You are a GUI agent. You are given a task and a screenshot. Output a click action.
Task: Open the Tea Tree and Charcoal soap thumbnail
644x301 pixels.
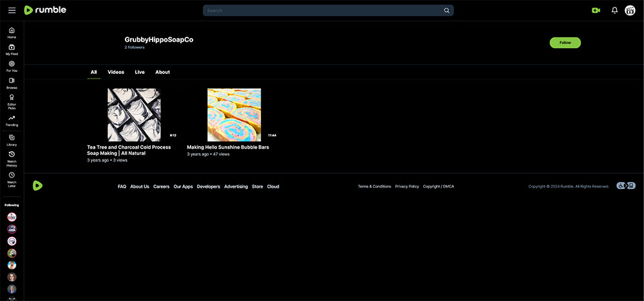134,115
